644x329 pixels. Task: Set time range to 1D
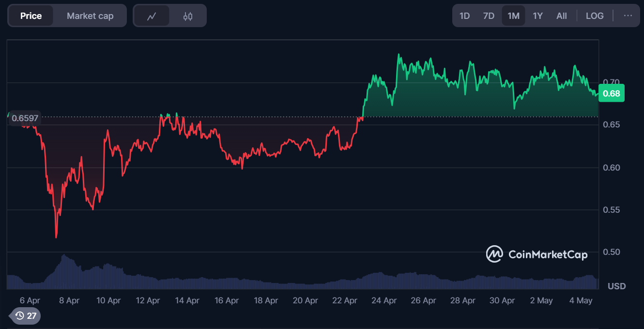click(464, 16)
